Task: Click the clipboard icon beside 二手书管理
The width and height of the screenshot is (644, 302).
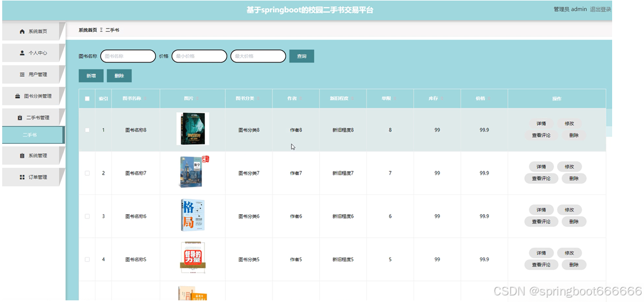Action: coord(20,118)
